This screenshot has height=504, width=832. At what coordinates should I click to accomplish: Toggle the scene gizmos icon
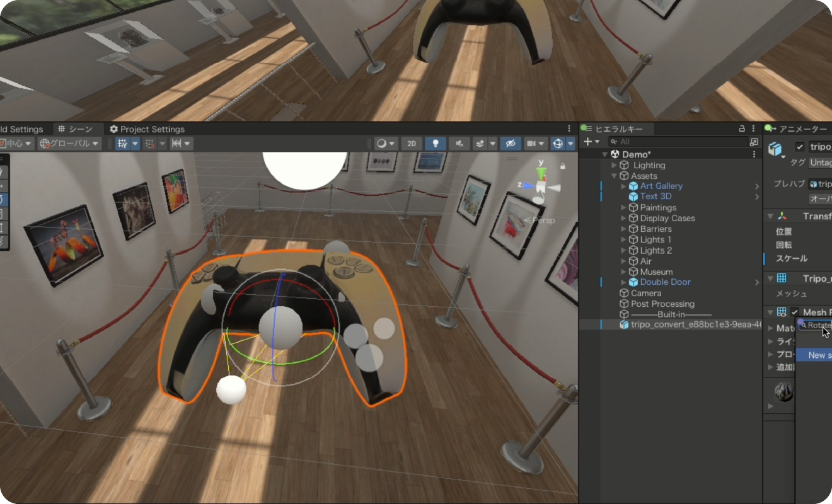558,144
